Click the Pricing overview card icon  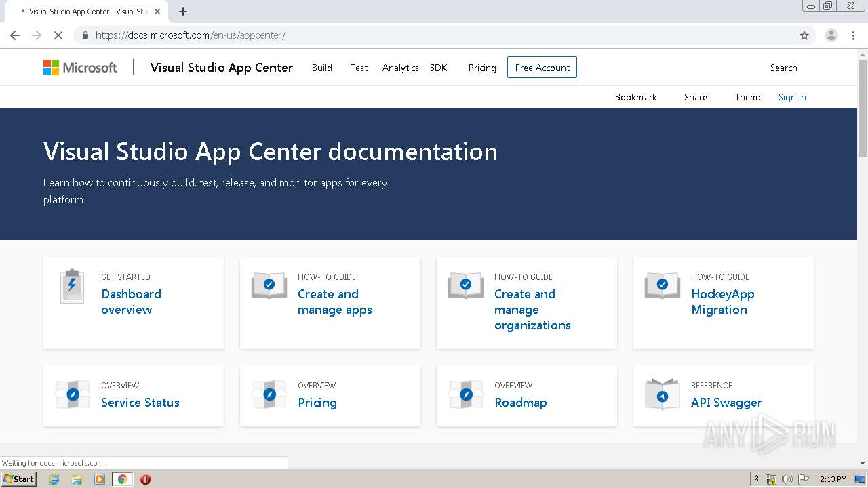tap(269, 394)
